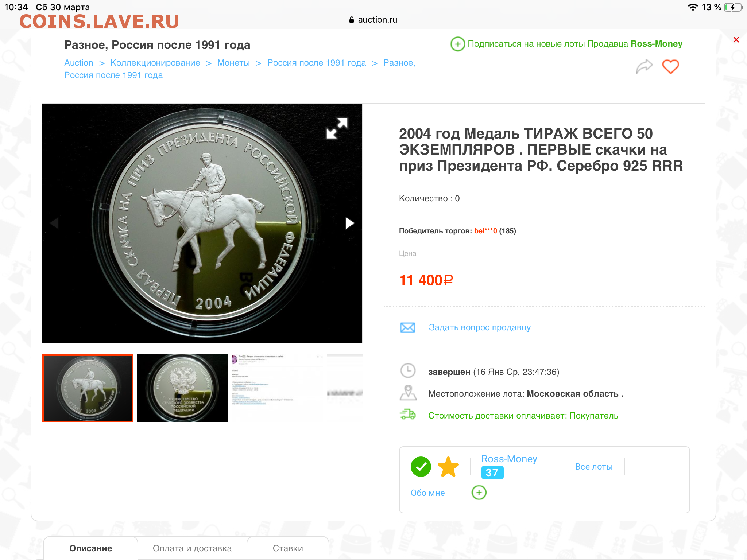Go to Монеты breadcrumb category
The image size is (747, 560).
point(233,63)
